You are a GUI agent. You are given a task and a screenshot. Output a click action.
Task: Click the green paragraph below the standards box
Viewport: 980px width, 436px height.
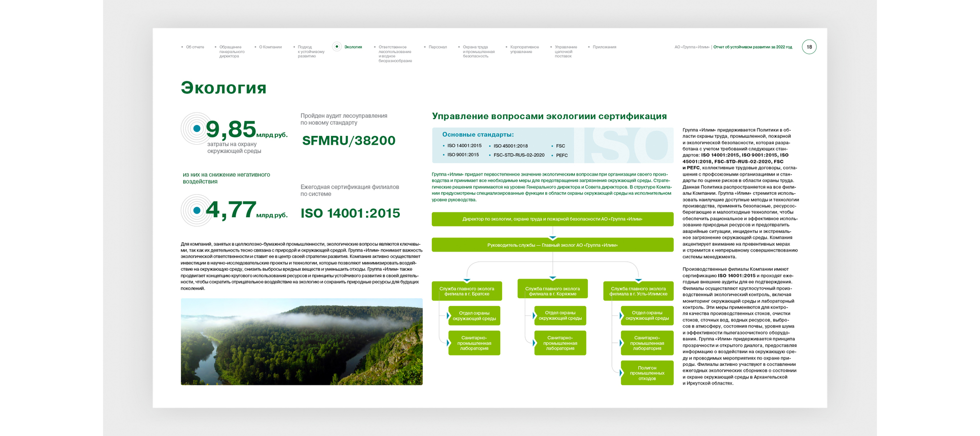point(552,187)
